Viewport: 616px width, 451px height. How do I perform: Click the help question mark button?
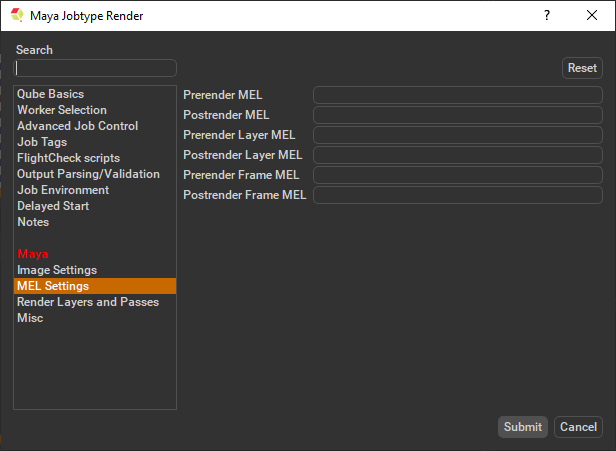tap(547, 15)
